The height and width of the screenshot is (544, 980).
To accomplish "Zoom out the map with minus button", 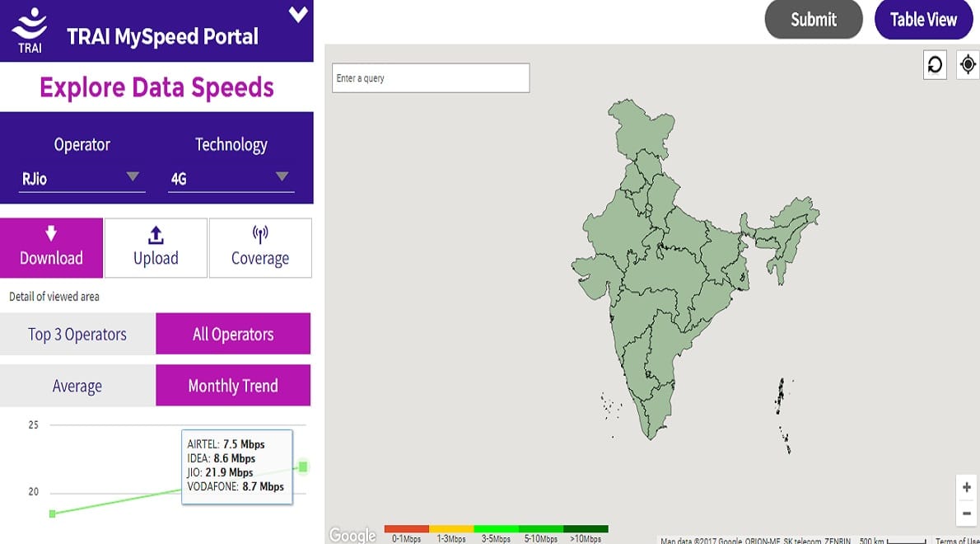I will point(967,514).
